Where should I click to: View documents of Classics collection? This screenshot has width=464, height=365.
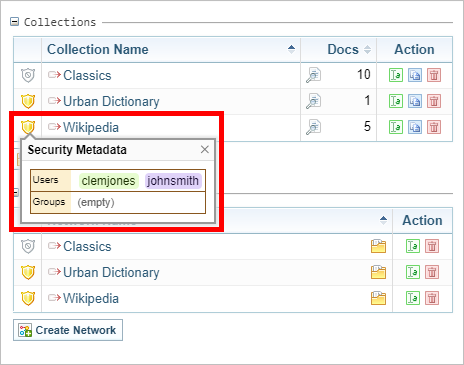[x=314, y=75]
